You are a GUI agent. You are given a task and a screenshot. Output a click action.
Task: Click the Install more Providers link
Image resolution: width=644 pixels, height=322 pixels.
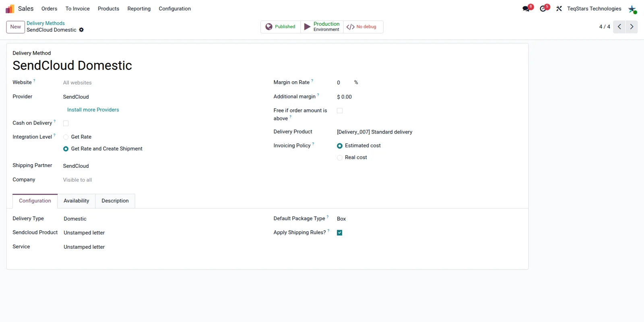pos(93,109)
